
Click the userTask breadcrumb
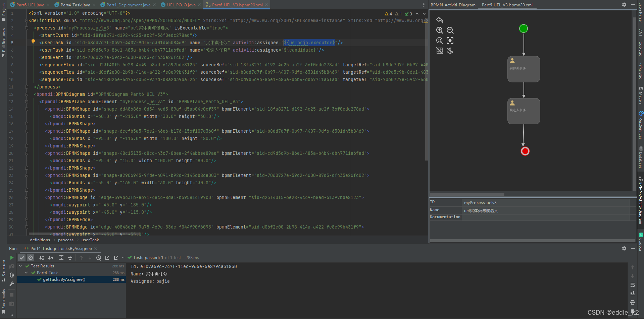[90, 240]
